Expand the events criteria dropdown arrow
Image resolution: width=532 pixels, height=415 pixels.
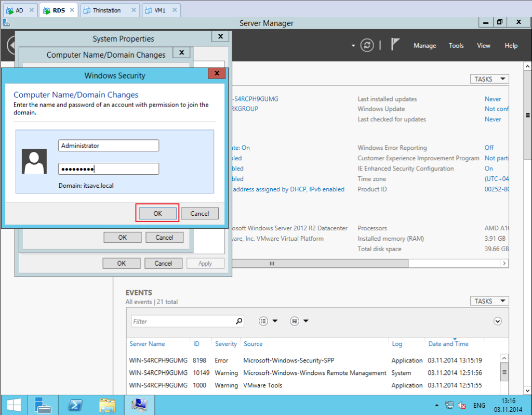pos(275,321)
